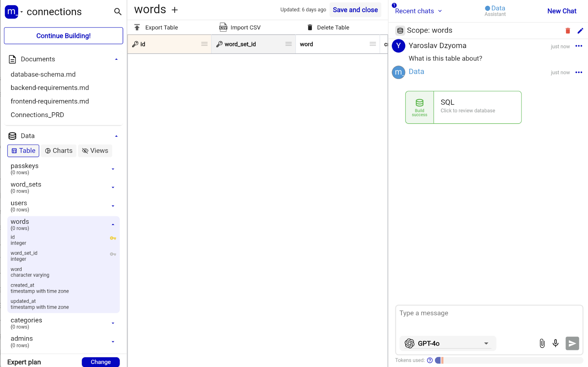Click the tokens used help icon
Image resolution: width=588 pixels, height=367 pixels.
430,360
